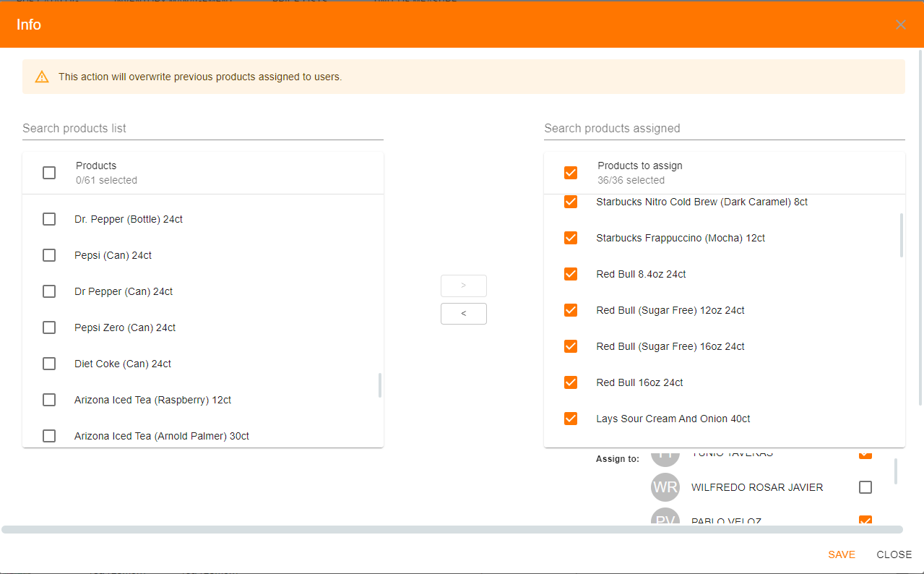Click the 'Products to assign' header text
Viewport: 924px width, 574px height.
(x=640, y=166)
